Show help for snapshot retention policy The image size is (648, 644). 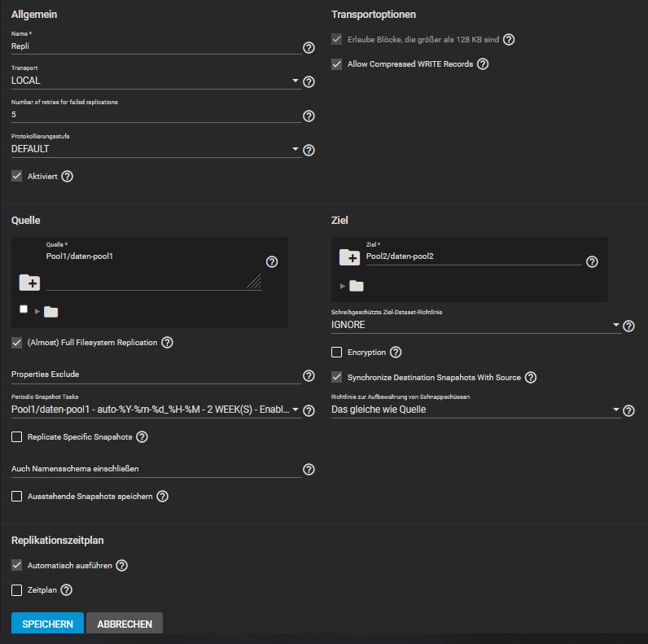click(x=628, y=410)
